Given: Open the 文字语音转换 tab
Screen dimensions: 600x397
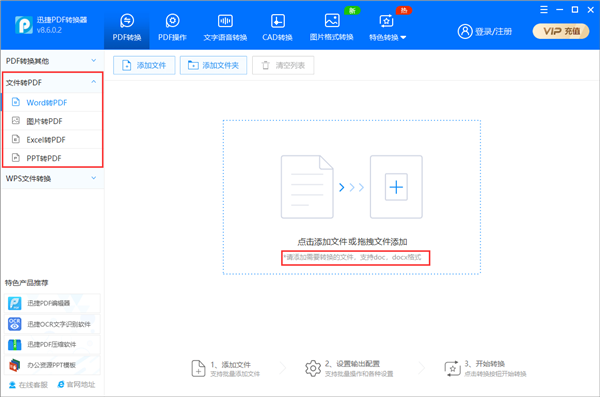Looking at the screenshot, I should [x=225, y=28].
